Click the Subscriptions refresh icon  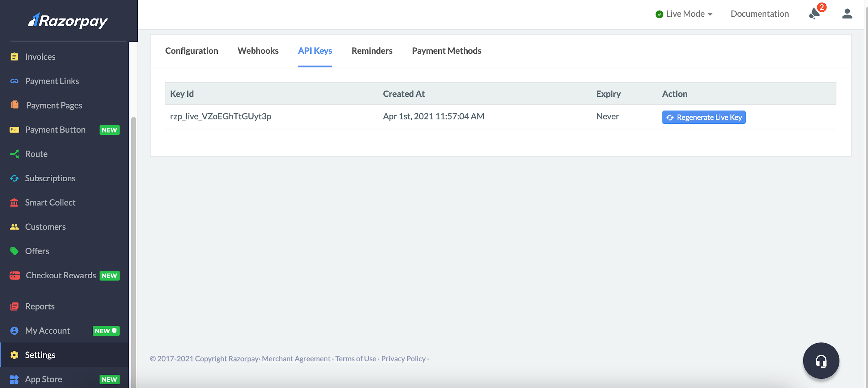14,178
